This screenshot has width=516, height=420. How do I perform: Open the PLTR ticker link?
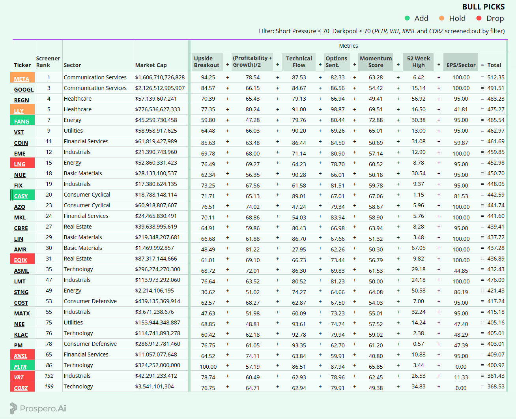(x=21, y=367)
